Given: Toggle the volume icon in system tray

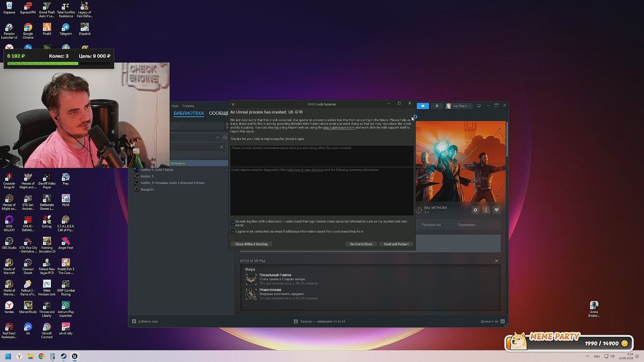Looking at the screenshot, I should 612,356.
